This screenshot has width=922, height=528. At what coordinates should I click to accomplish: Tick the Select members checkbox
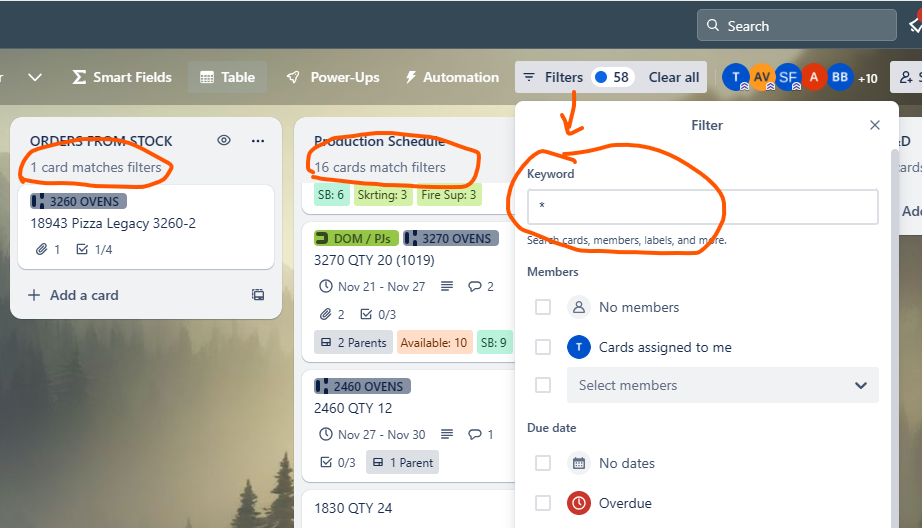tap(543, 385)
